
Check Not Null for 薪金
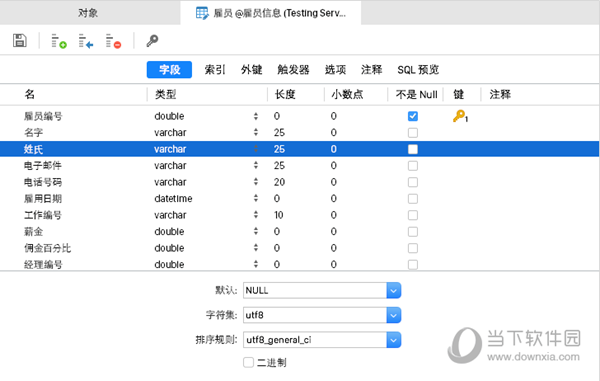tap(412, 231)
